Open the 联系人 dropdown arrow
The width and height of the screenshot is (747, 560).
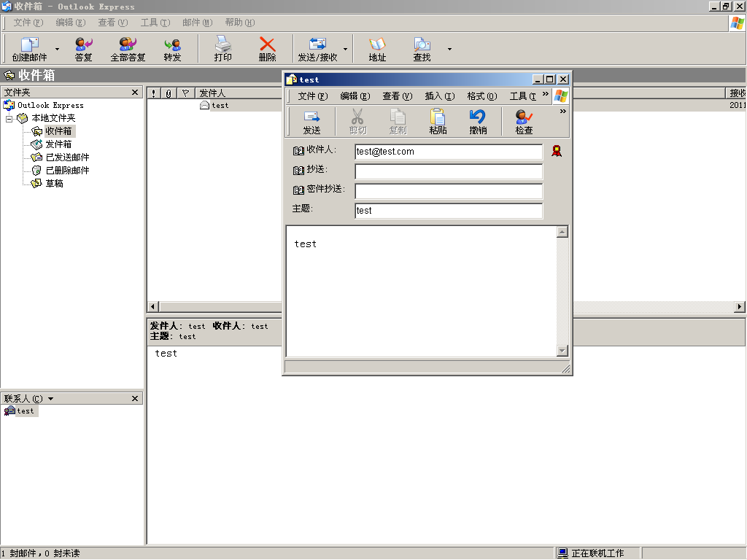coord(50,399)
